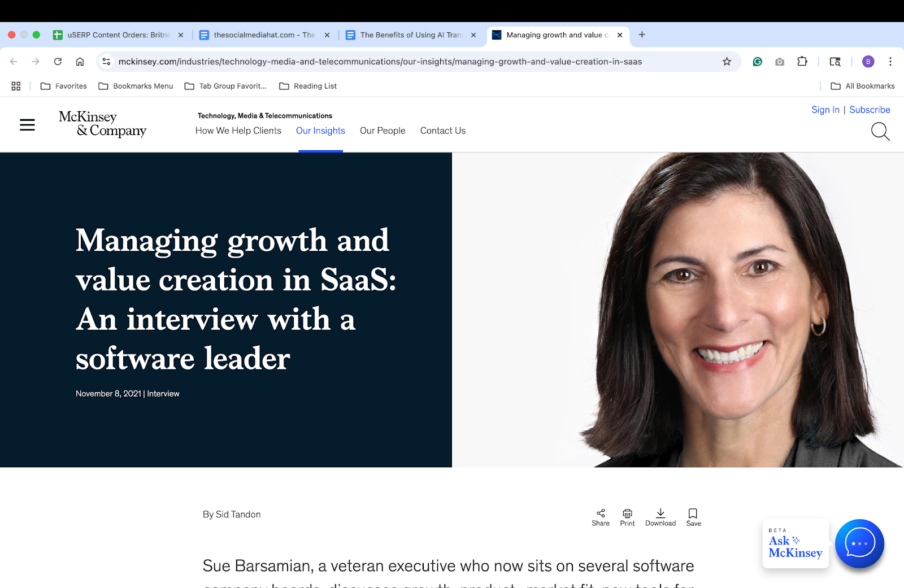
Task: Click the camera screenshot extension icon
Action: [x=780, y=62]
